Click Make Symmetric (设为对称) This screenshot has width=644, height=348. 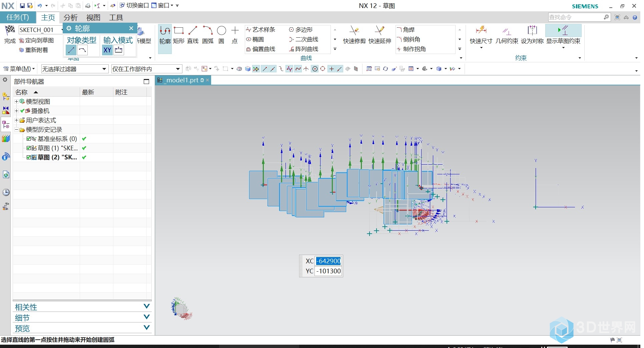(x=532, y=35)
